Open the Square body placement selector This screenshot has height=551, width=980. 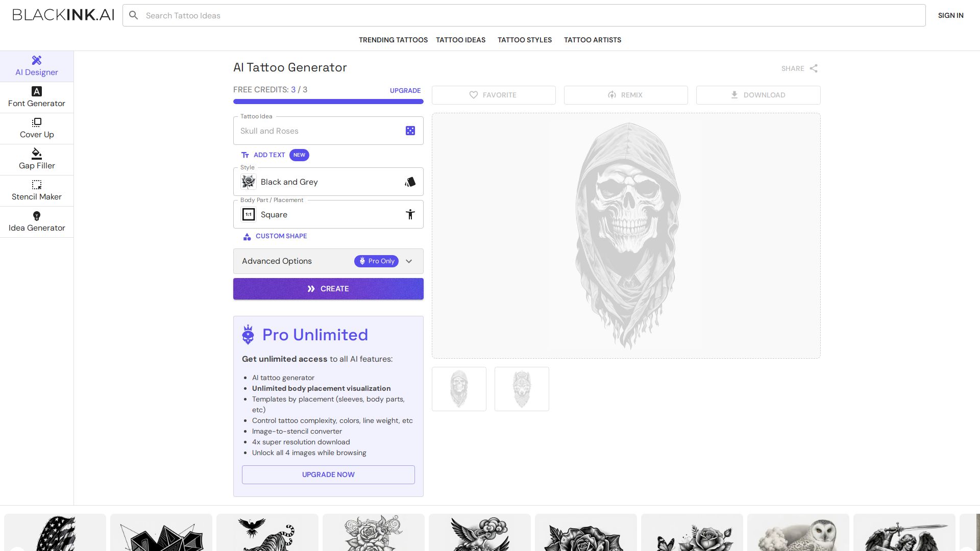[328, 215]
